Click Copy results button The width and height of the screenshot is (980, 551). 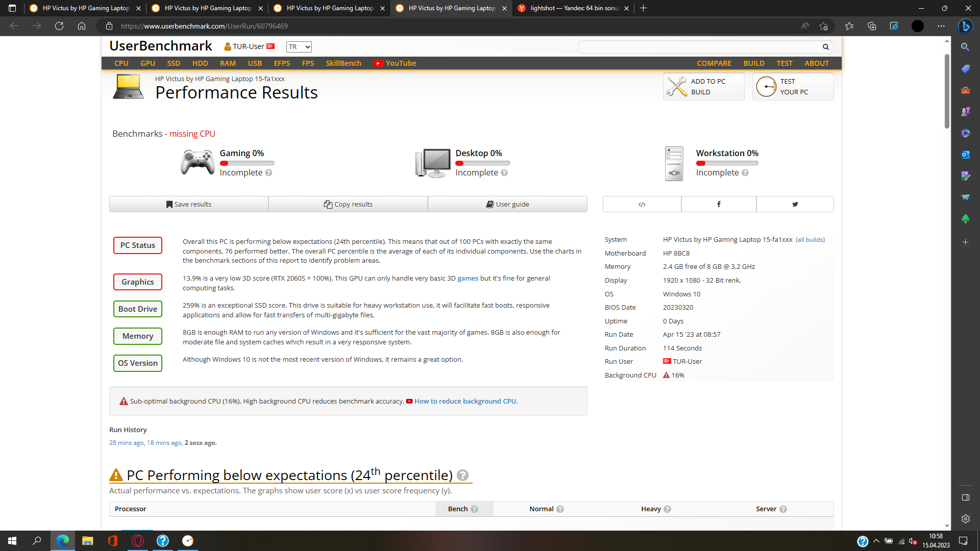[348, 204]
